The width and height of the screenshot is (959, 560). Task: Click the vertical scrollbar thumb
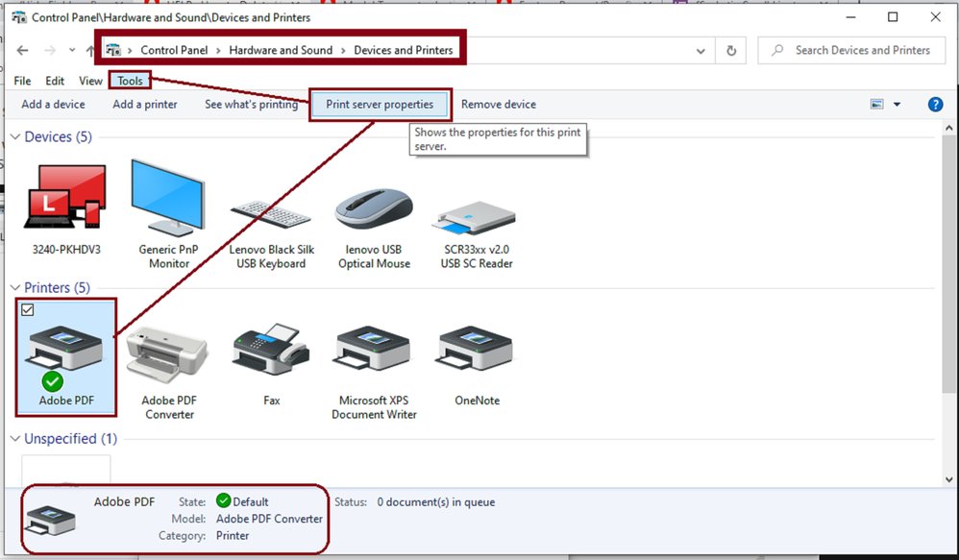click(948, 264)
